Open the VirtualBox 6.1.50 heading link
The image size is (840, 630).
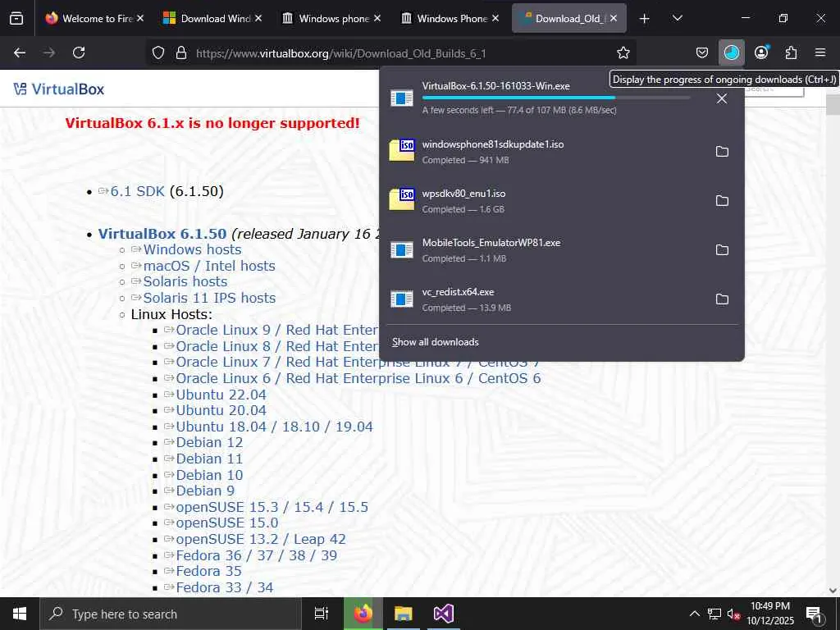coord(162,234)
